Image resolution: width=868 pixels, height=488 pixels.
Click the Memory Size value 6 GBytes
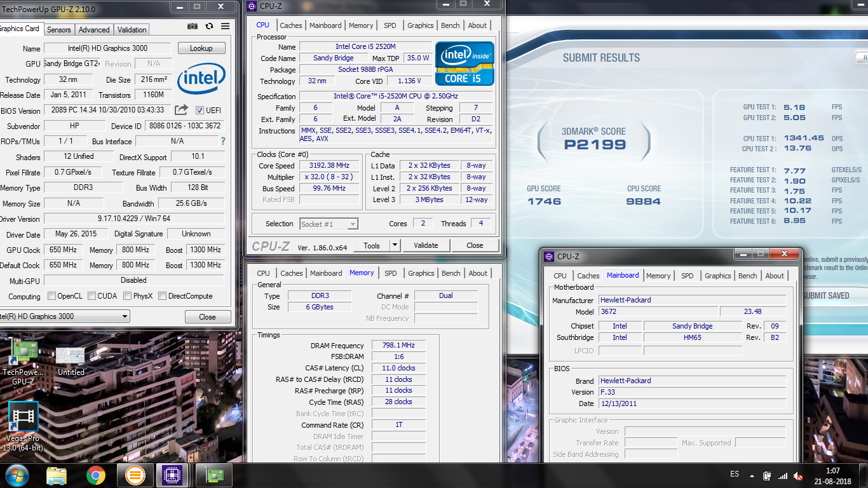pyautogui.click(x=319, y=307)
